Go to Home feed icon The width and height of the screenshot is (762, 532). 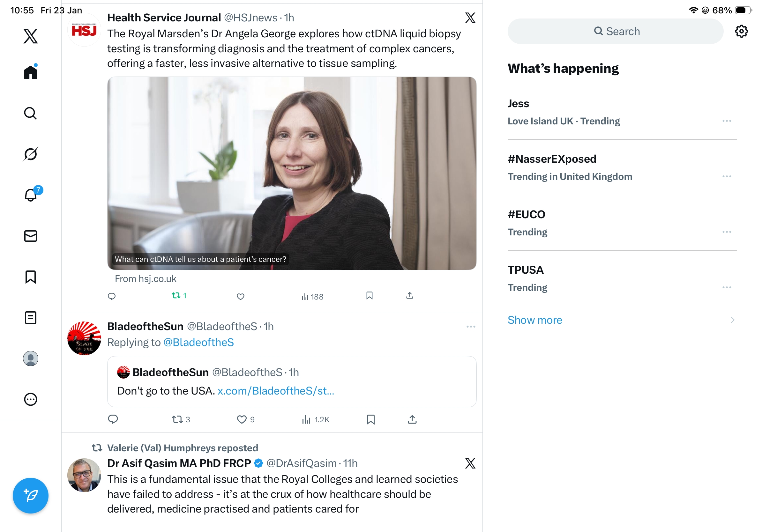(31, 72)
